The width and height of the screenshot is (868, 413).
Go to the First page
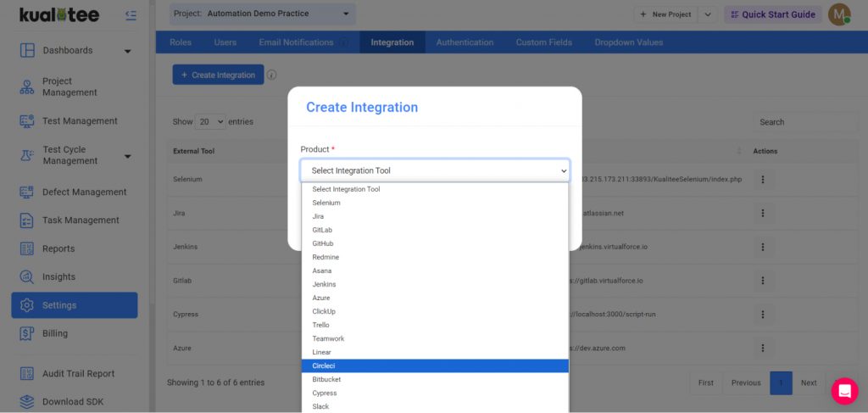(x=706, y=382)
